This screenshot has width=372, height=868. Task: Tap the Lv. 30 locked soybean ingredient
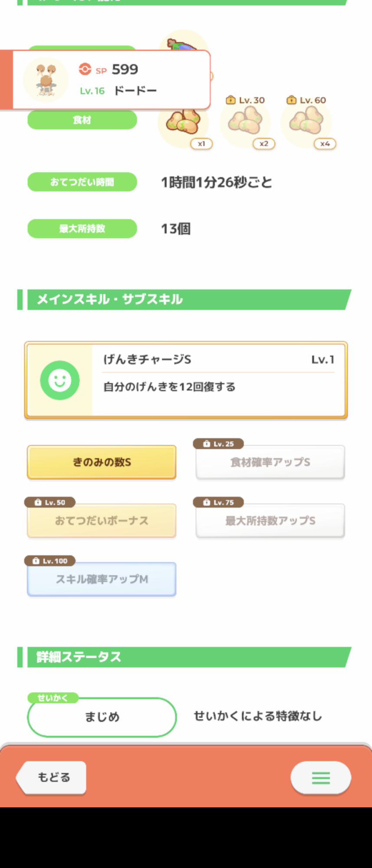(245, 122)
